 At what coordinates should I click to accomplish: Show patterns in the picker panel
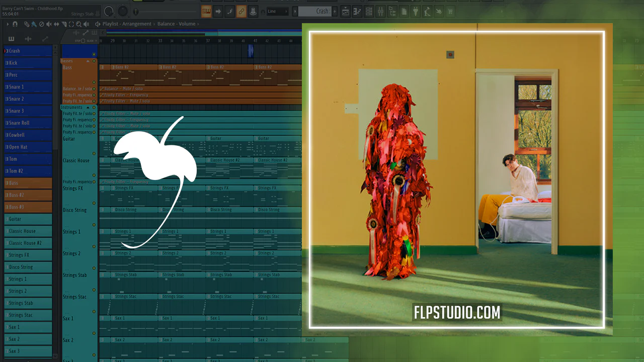pyautogui.click(x=12, y=39)
